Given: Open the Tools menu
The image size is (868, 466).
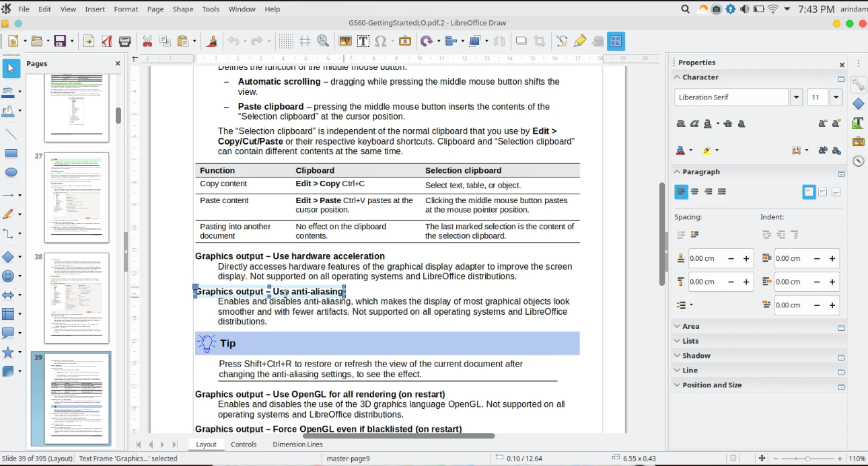Looking at the screenshot, I should (x=211, y=9).
